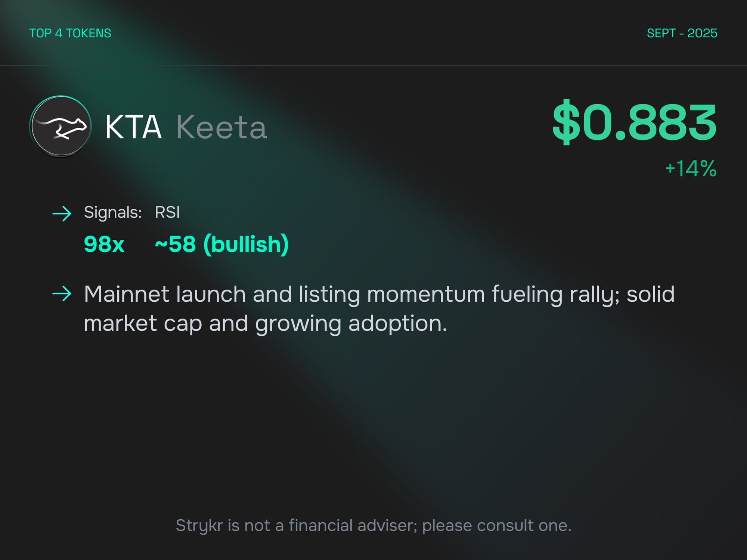This screenshot has height=560, width=747.
Task: Select the +14% price change figure
Action: 691,168
